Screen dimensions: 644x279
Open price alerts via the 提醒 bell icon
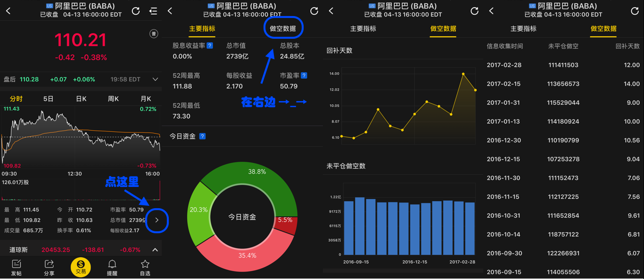[x=112, y=267]
